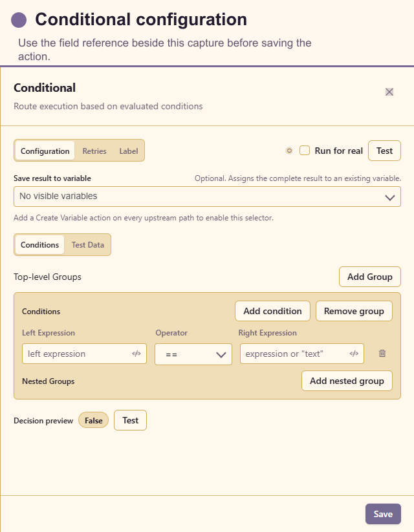This screenshot has width=414, height=532.
Task: Click the Top-level Groups label
Action: click(48, 277)
